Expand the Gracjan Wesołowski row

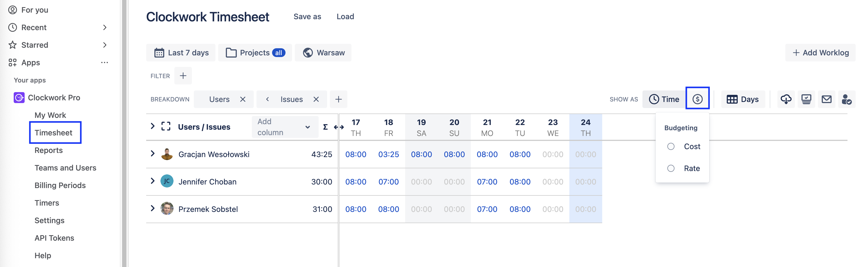(153, 154)
